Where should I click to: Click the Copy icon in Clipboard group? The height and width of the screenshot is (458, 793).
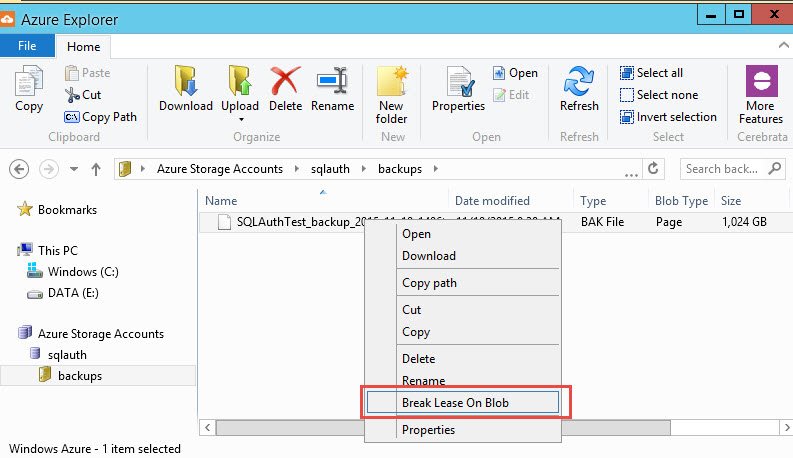28,81
